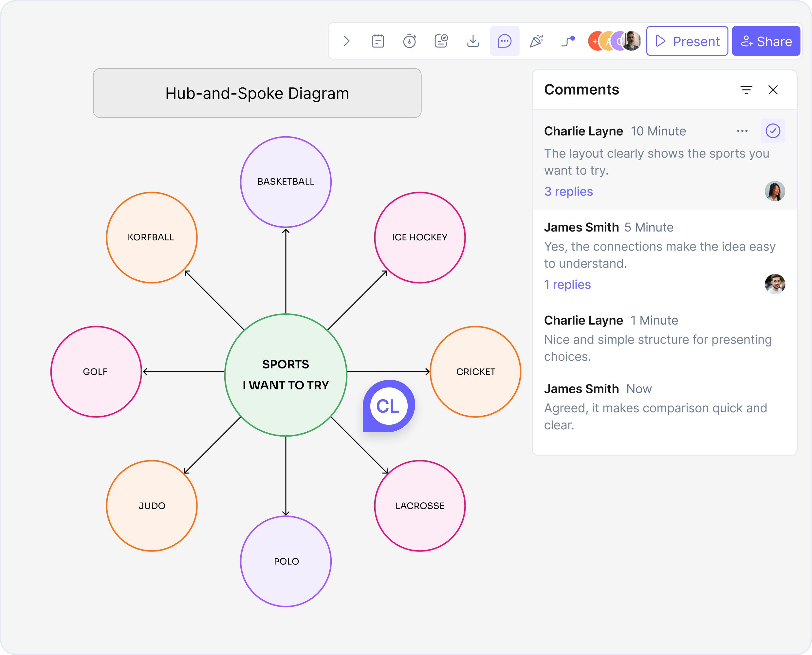Click James Smith's 'Yes, the connections' comment
Screen dimensions: 812x655
pos(660,255)
